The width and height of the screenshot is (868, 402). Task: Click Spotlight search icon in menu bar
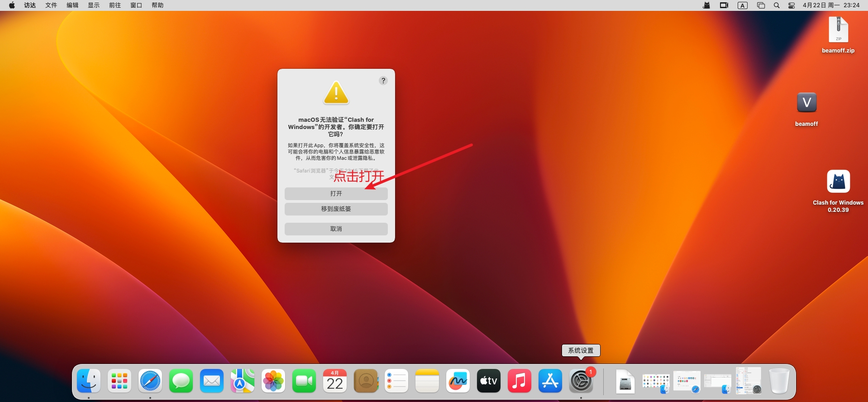pyautogui.click(x=777, y=5)
